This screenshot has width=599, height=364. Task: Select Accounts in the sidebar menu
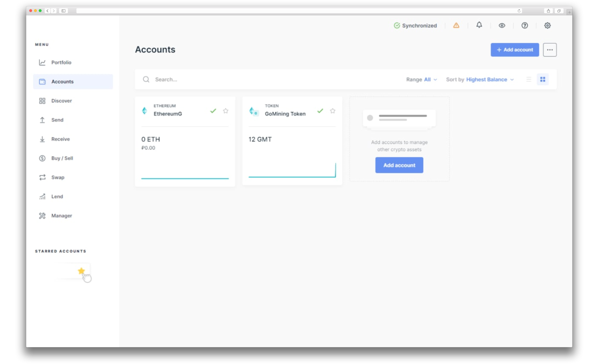tap(73, 82)
